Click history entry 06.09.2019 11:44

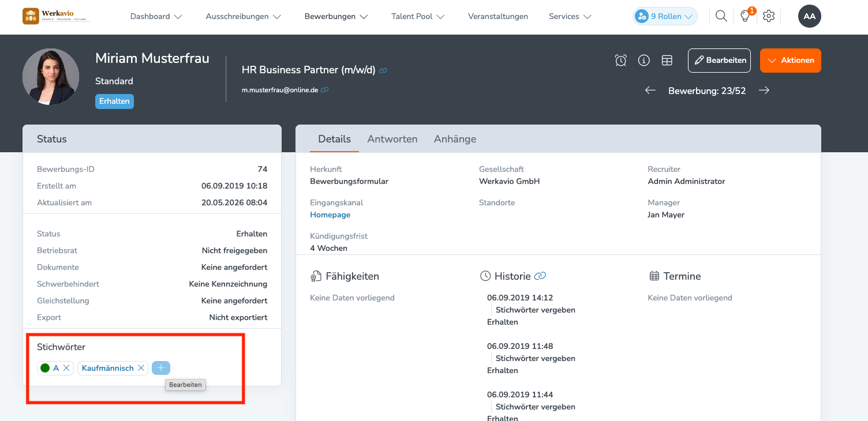pos(520,394)
